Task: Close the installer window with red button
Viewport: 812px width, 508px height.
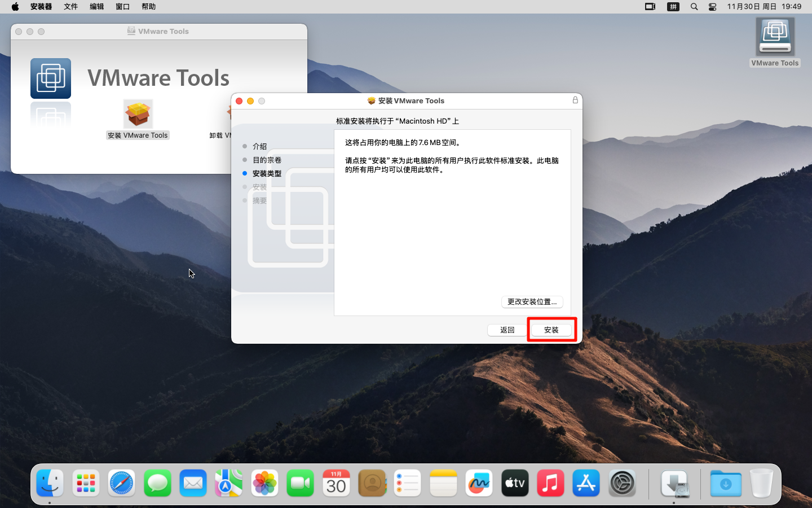Action: (x=239, y=101)
